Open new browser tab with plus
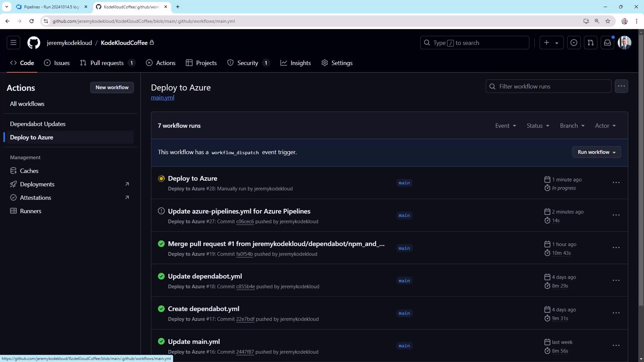Viewport: 644px width, 362px height. [x=178, y=7]
